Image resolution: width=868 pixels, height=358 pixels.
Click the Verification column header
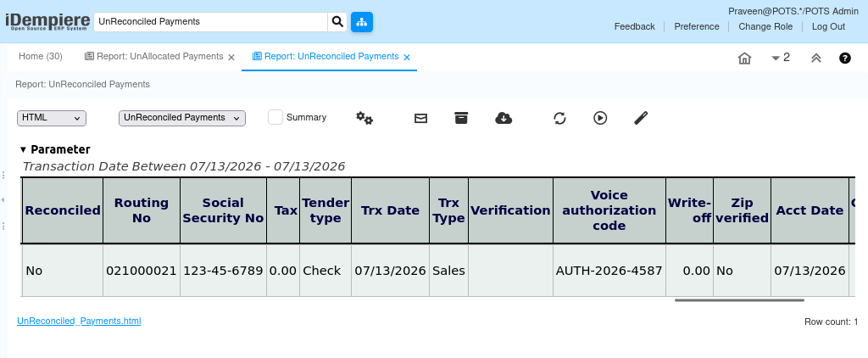coord(510,210)
